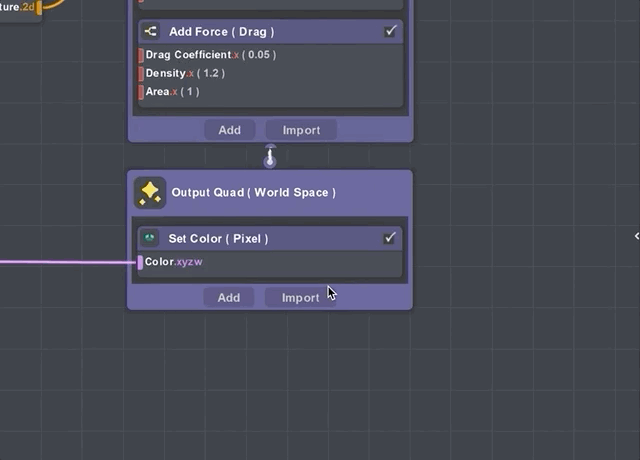Select the Output Quad (World Space) title
640x460 pixels.
(253, 192)
